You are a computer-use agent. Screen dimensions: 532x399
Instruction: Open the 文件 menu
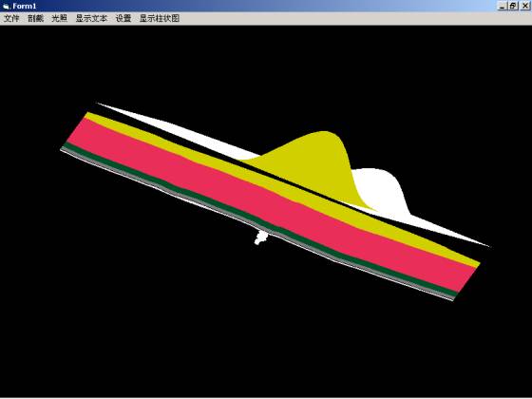[x=11, y=18]
